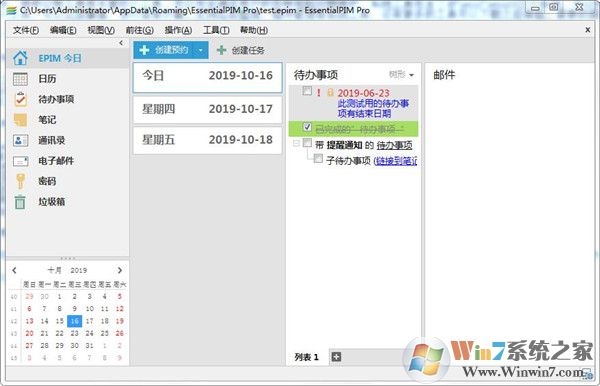This screenshot has height=386, width=600.
Task: Select the 星期四 2019-10-17 day panel
Action: (x=207, y=109)
